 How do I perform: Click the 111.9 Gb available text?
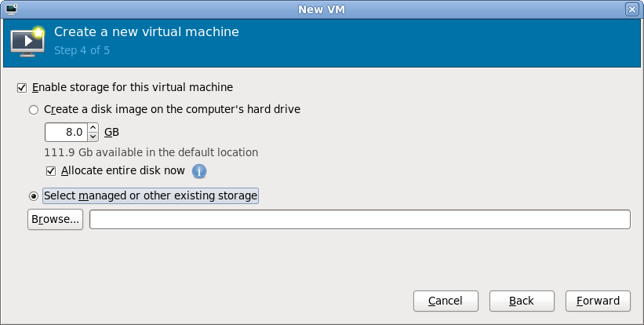pos(151,152)
